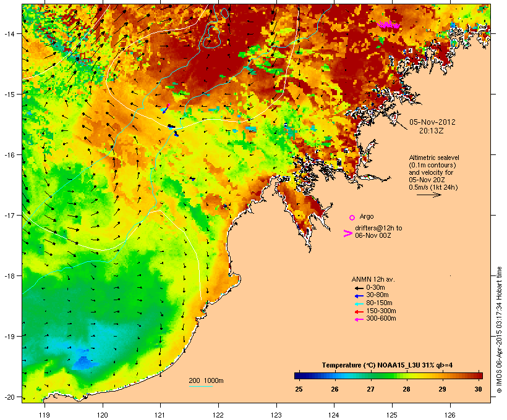Viewport: 507px width, 420px height.
Task: Click the text 'Altimetric sealevel'
Action: pyautogui.click(x=434, y=157)
